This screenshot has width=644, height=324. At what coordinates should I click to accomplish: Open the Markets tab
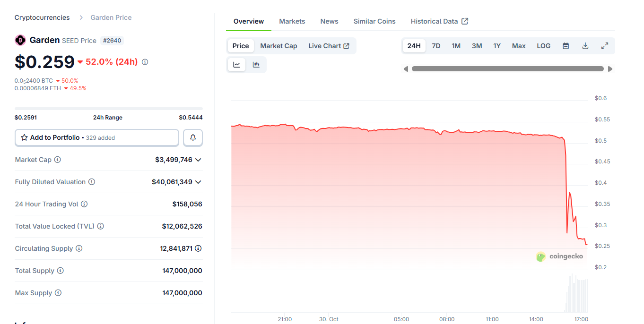[x=292, y=21]
